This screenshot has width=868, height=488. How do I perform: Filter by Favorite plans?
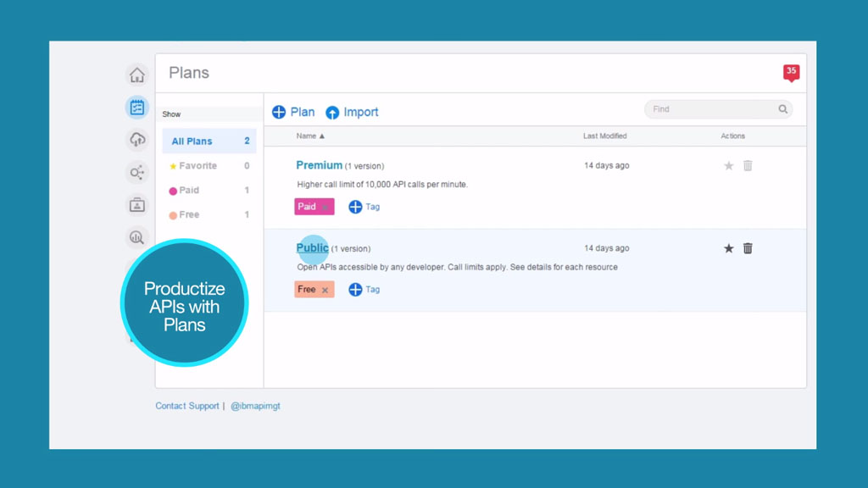(x=209, y=165)
